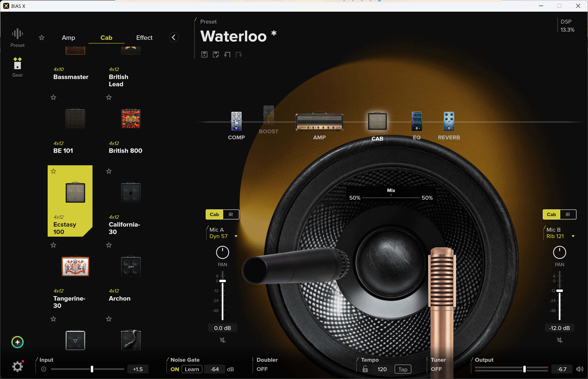Click the Save As preset icon with pencil
Screen dimensions: 588x379
(x=216, y=54)
